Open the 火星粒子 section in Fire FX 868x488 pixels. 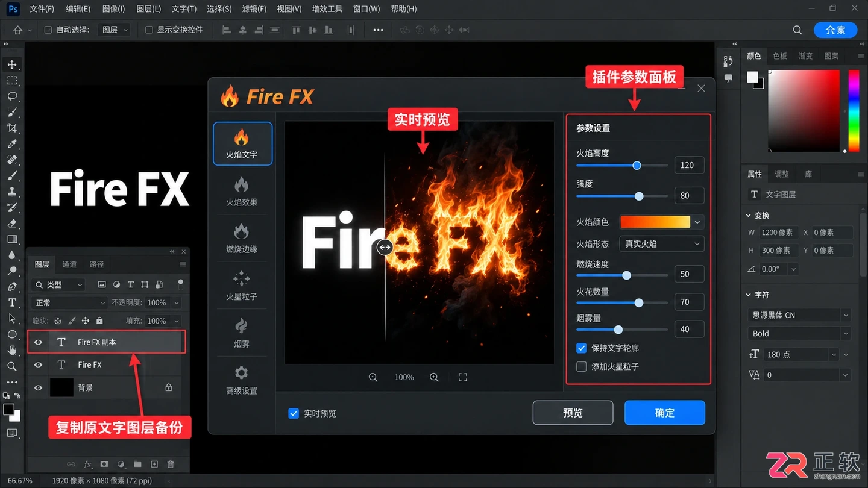242,286
